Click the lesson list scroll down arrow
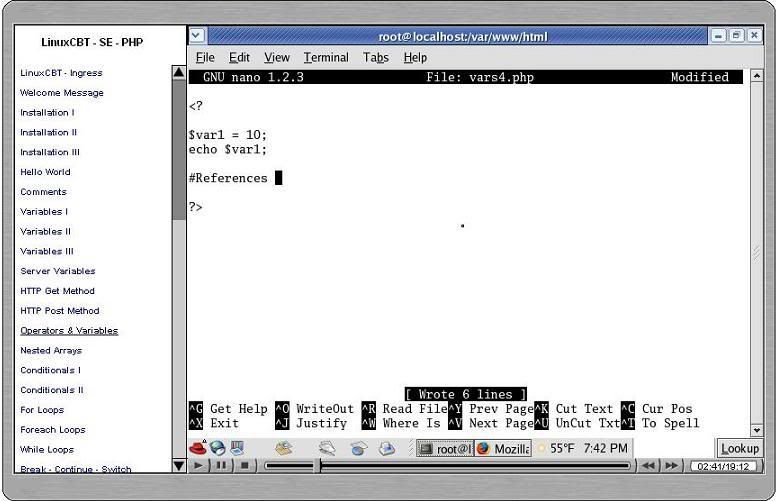Screen dimensions: 776x501 (x=179, y=465)
